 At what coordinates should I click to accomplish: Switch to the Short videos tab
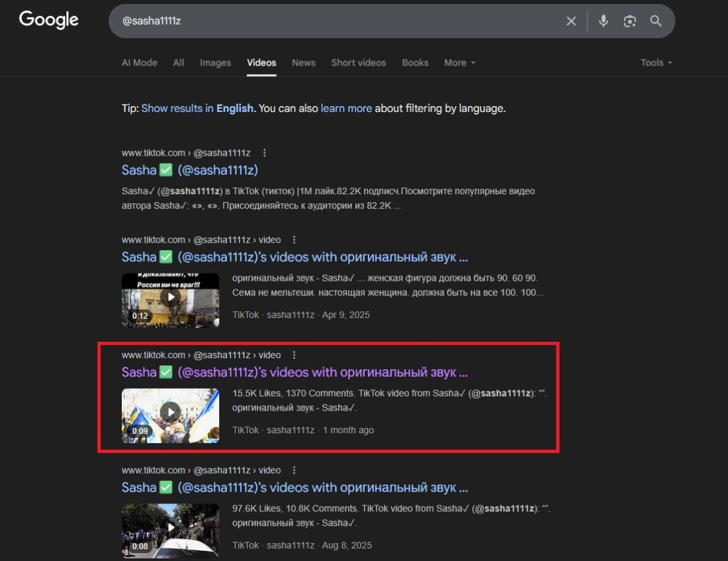point(358,63)
